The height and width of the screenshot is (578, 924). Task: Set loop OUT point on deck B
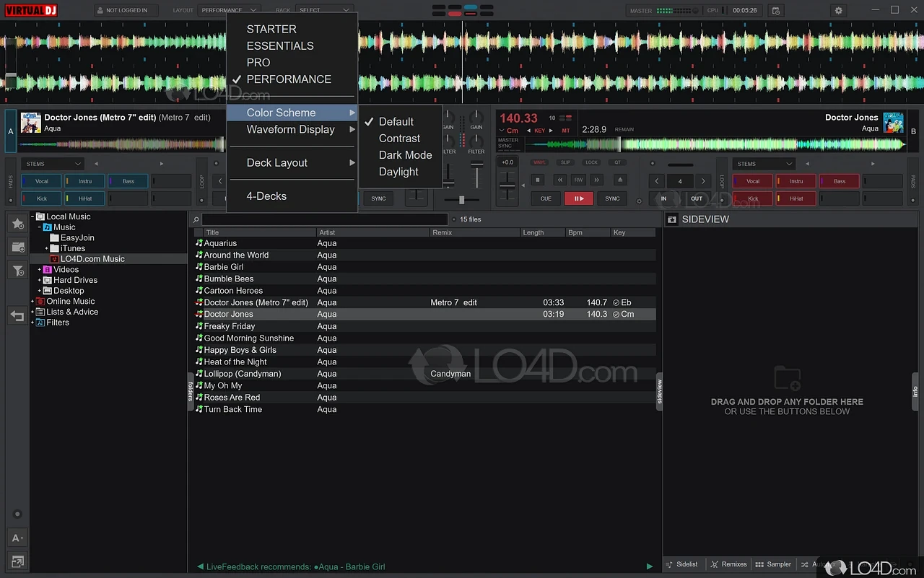[697, 198]
